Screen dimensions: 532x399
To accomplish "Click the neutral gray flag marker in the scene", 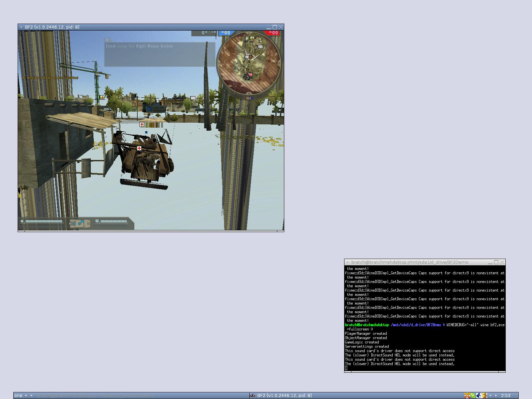I will [x=193, y=98].
